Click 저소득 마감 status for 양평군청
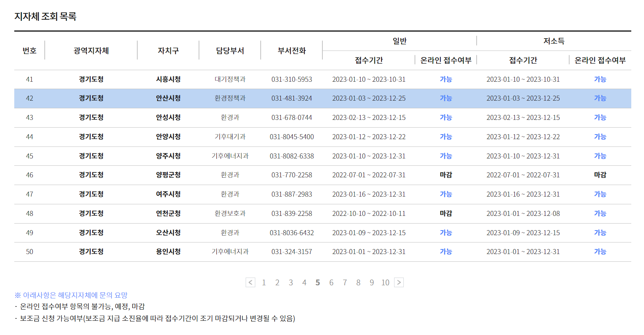 pyautogui.click(x=600, y=175)
